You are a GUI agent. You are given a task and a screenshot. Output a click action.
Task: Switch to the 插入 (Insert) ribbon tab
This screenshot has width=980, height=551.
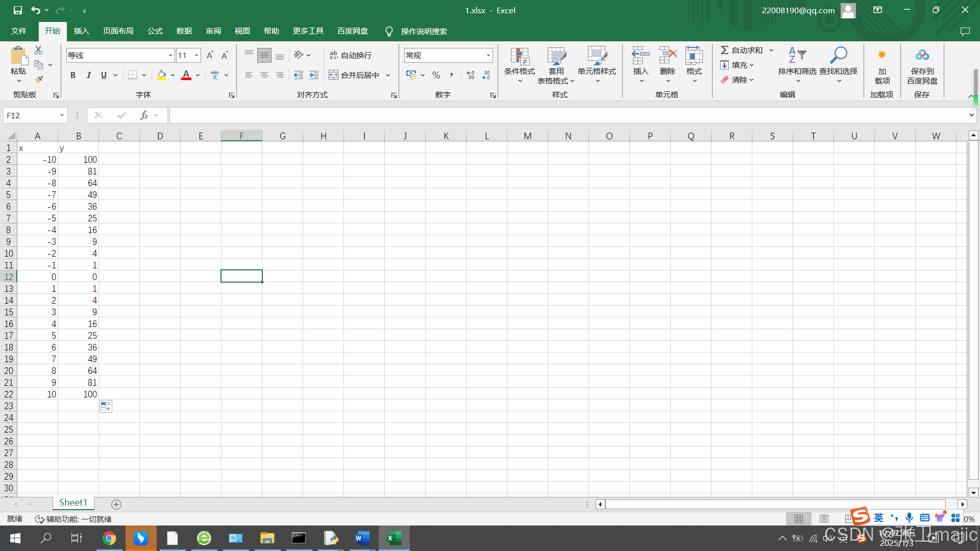click(x=81, y=31)
